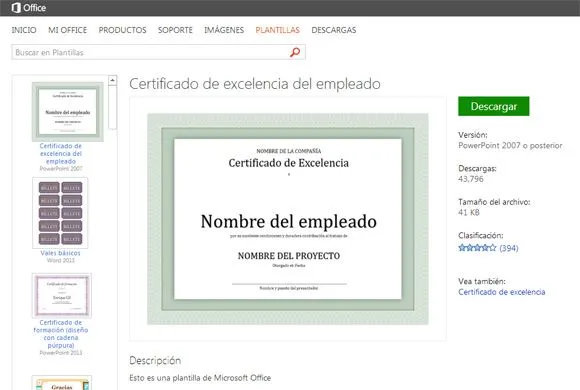Select the Vales básicos thumbnail
Screen dimensions: 580x390
tap(60, 213)
